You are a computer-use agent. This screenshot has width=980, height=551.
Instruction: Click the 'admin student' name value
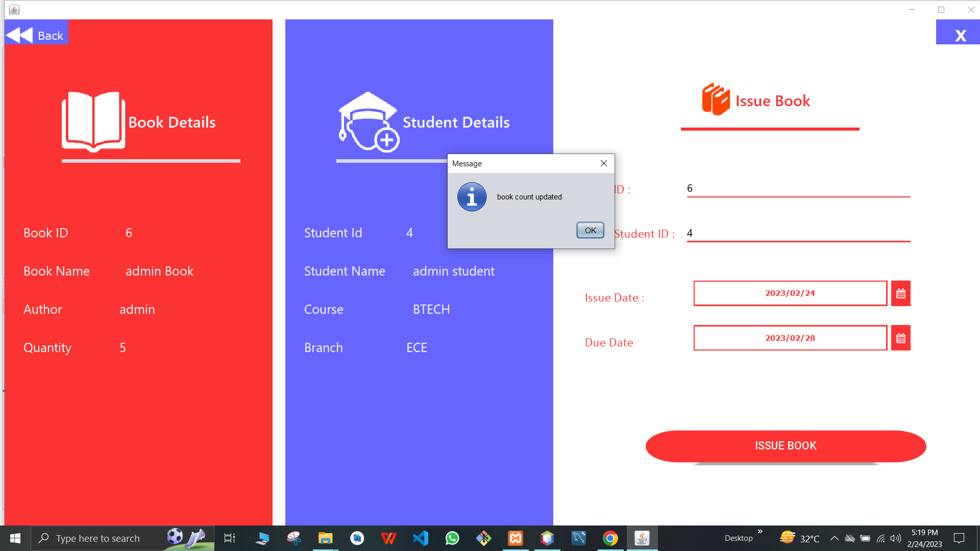[454, 271]
